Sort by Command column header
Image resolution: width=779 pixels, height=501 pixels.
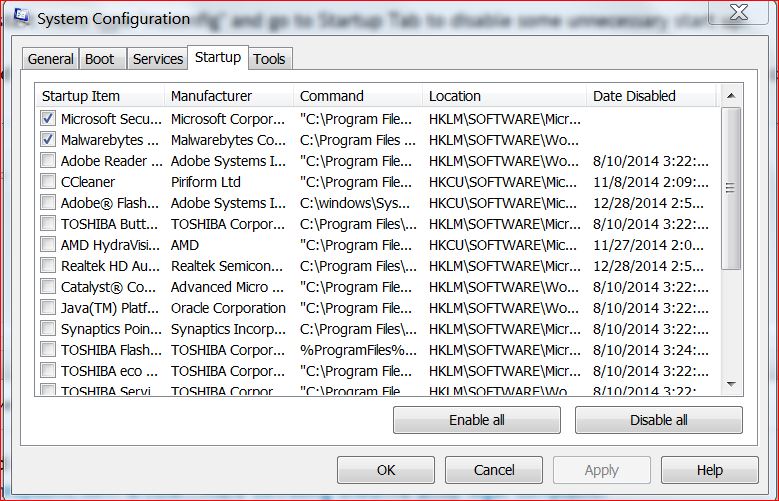pos(358,96)
